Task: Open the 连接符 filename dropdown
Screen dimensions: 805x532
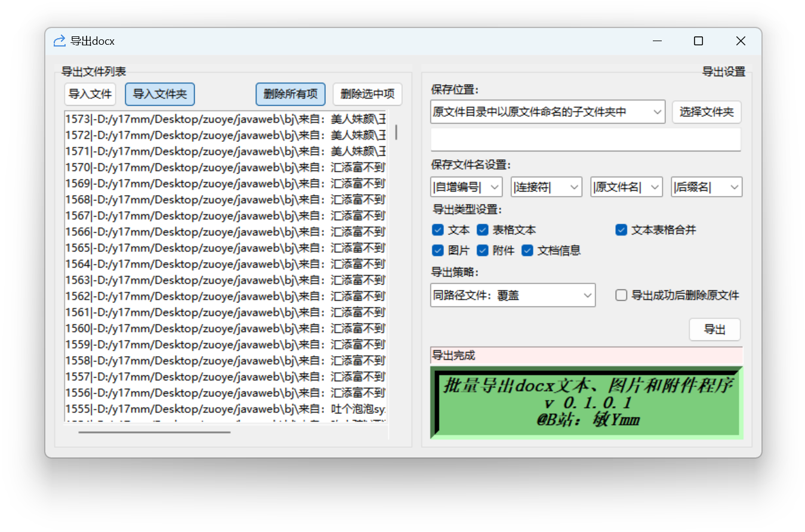Action: 547,187
